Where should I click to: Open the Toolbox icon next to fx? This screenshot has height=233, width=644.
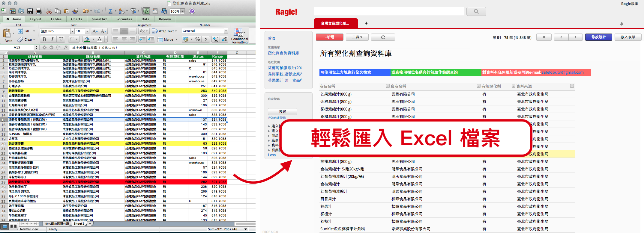tap(155, 11)
